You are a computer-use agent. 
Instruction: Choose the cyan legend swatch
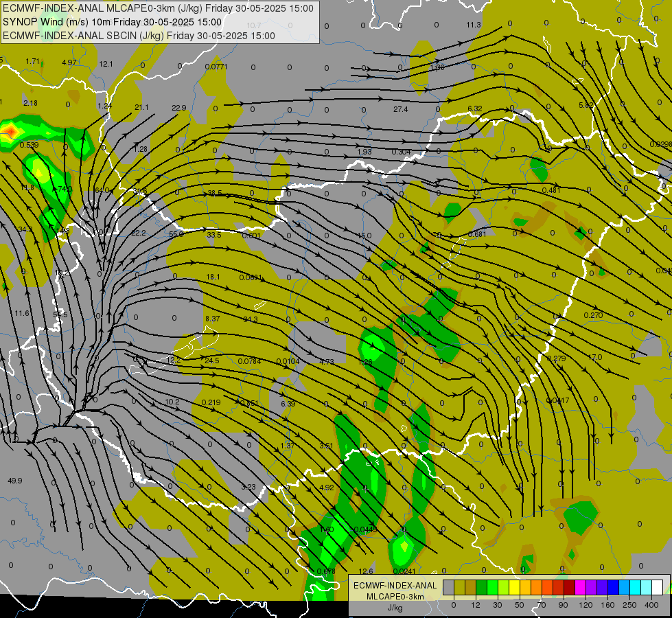[635, 587]
